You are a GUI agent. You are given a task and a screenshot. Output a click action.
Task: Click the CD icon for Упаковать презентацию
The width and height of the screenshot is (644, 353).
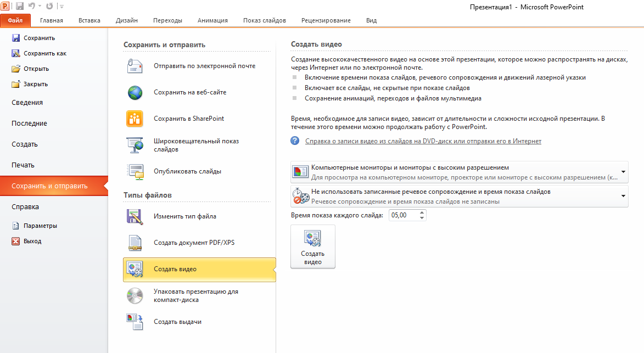(135, 295)
